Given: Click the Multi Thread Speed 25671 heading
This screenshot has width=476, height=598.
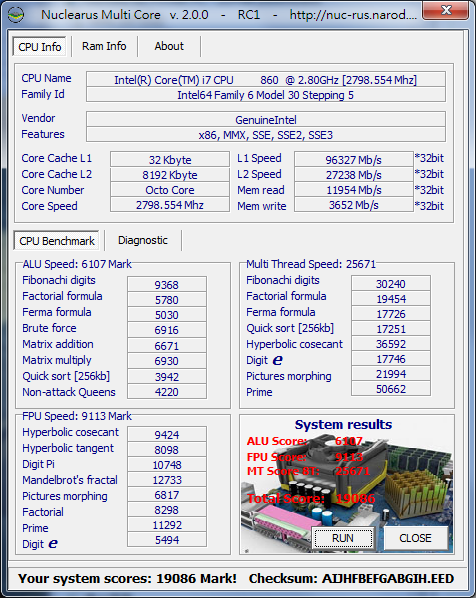Looking at the screenshot, I should (311, 264).
